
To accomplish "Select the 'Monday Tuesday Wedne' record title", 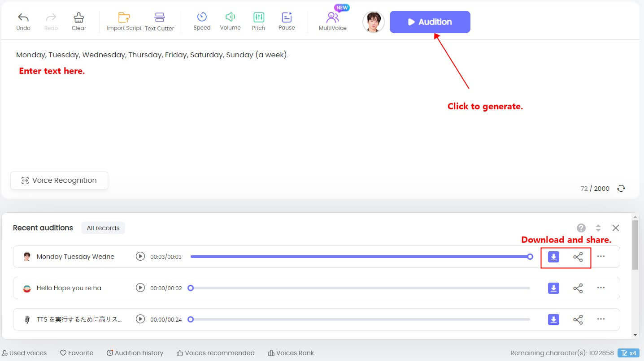I will (x=75, y=257).
